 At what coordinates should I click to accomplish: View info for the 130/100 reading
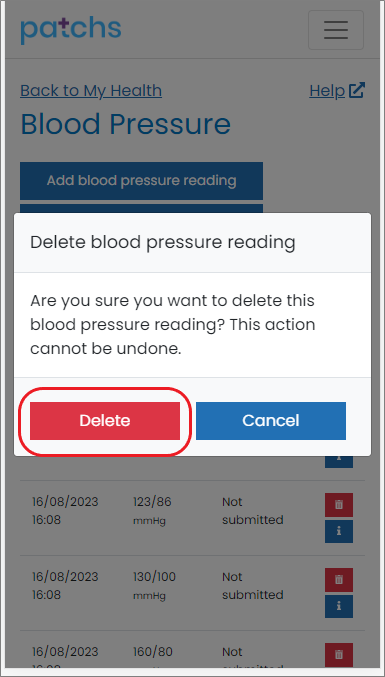[339, 607]
